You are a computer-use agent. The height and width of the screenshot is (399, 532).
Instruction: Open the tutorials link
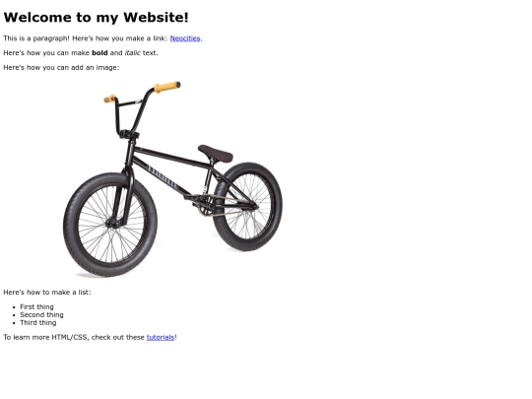coord(161,337)
